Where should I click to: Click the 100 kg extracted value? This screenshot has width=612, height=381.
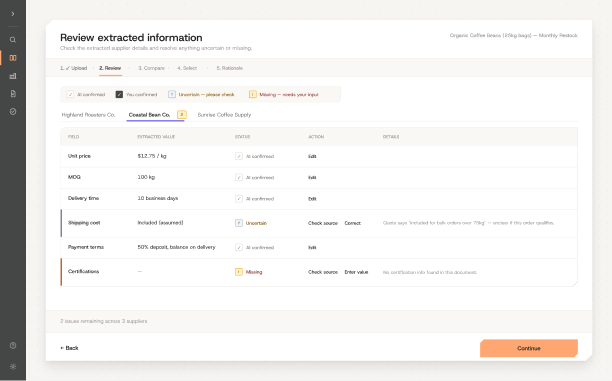[x=146, y=177]
